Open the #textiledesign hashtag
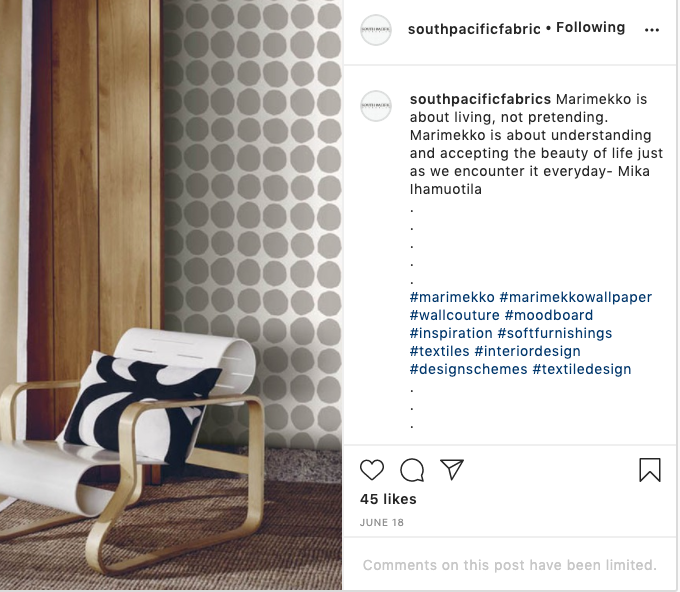The height and width of the screenshot is (592, 680). pos(582,369)
